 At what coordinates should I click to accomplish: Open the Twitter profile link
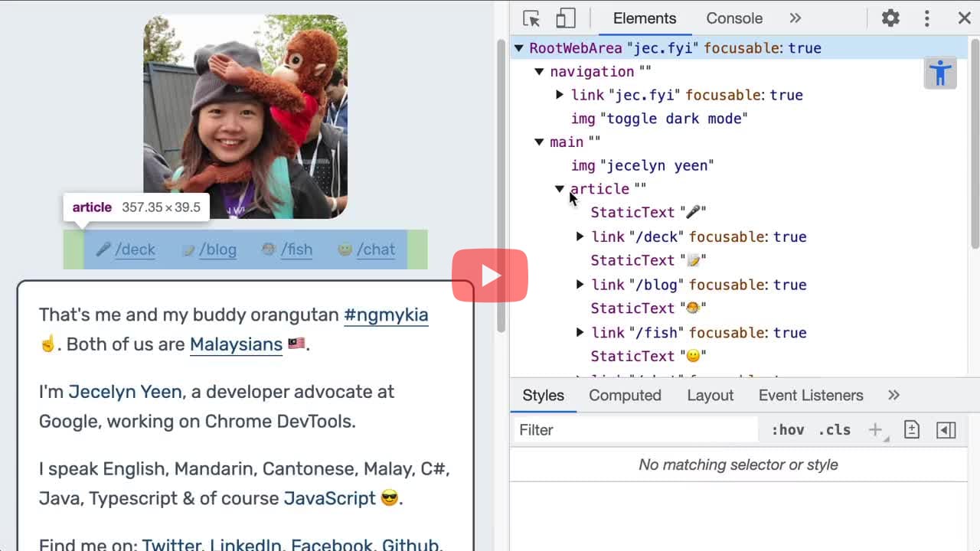171,545
